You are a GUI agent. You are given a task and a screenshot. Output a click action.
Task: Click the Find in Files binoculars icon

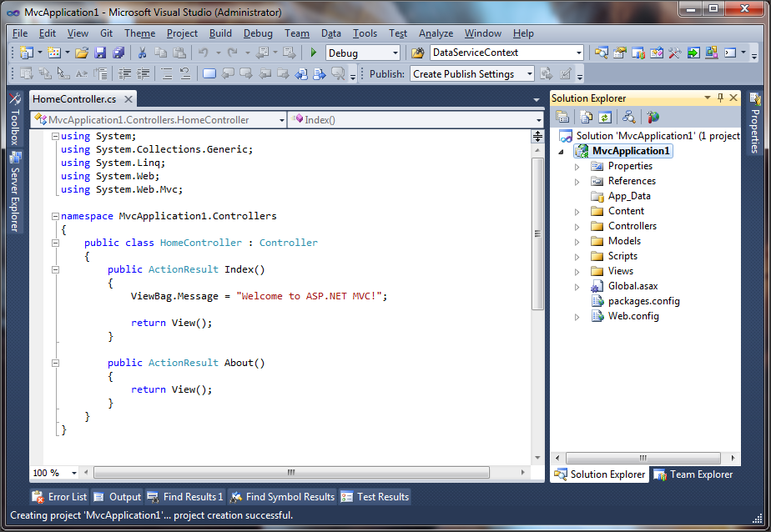click(417, 53)
